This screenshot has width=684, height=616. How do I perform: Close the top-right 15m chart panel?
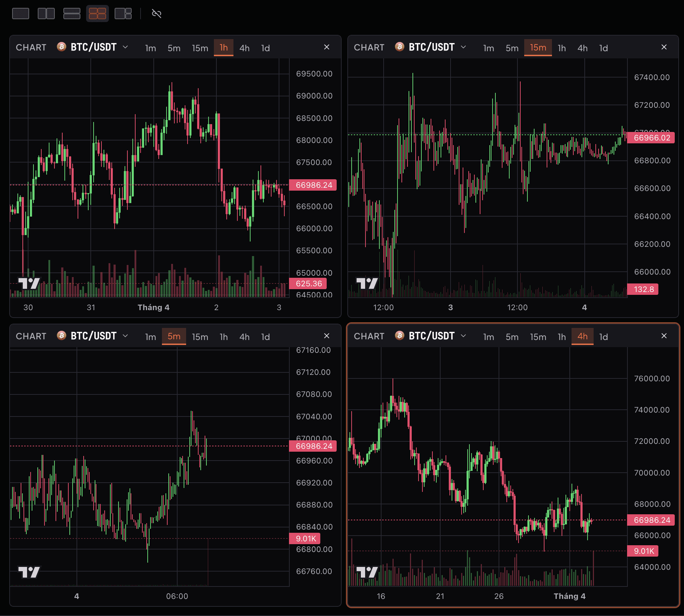click(664, 47)
